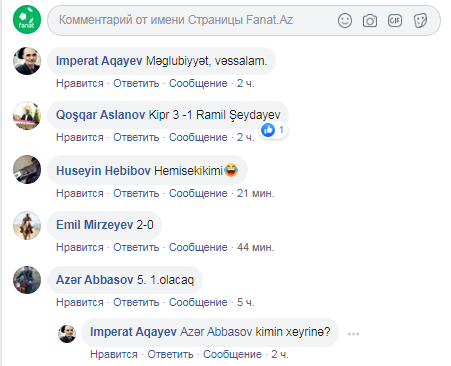Image resolution: width=451 pixels, height=366 pixels.
Task: Click the mentioned Azər Abbasov link in reply
Action: [x=216, y=332]
